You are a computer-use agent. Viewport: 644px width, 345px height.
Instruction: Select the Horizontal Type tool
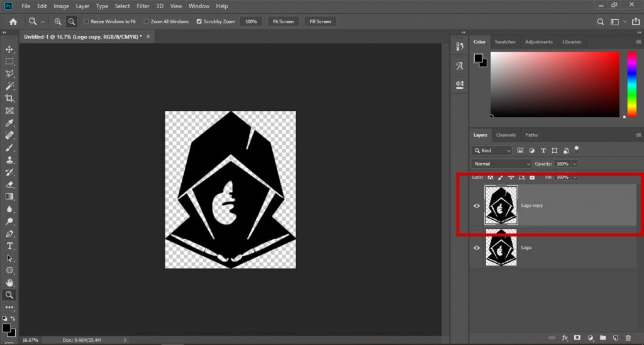pos(9,246)
